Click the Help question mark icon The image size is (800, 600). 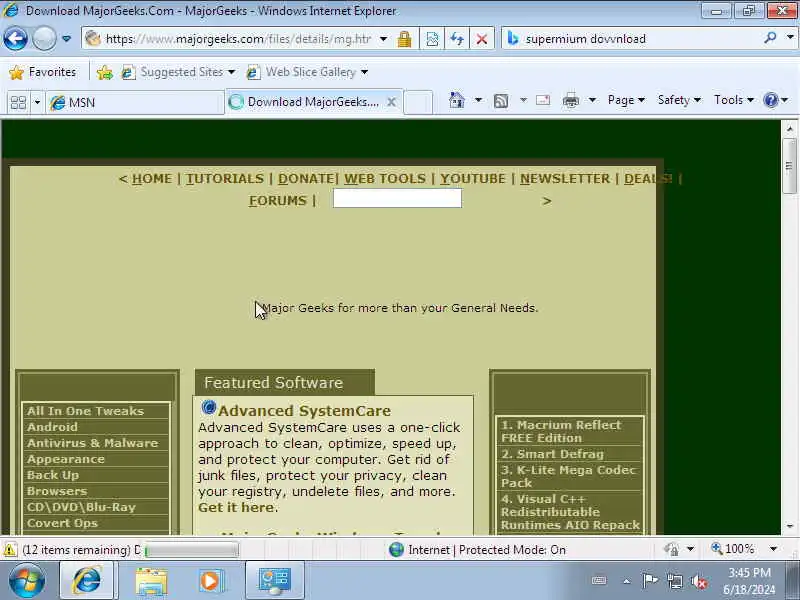click(x=770, y=100)
